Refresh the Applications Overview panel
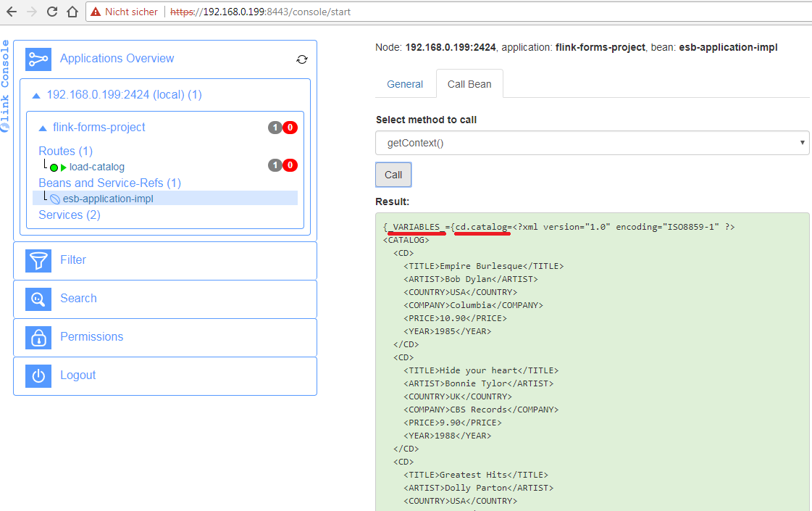Viewport: 812px width, 511px height. pyautogui.click(x=302, y=59)
